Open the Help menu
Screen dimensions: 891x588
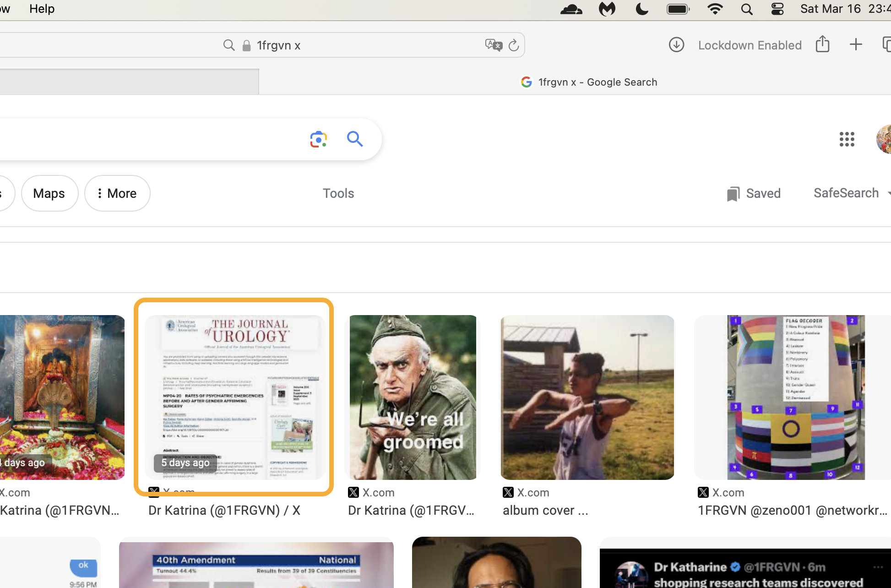[x=42, y=9]
